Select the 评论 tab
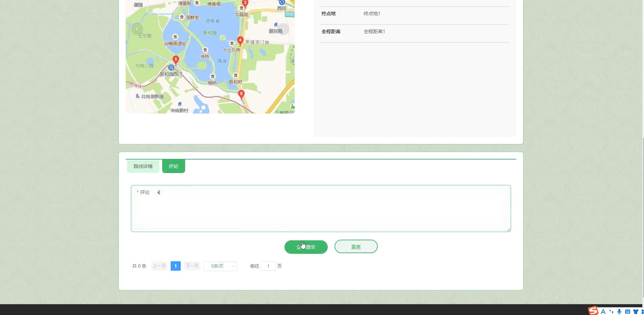The height and width of the screenshot is (315, 644). click(173, 166)
